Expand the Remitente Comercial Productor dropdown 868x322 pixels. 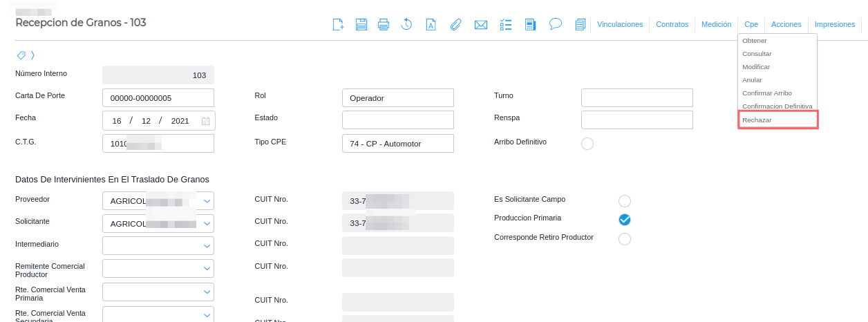[207, 268]
